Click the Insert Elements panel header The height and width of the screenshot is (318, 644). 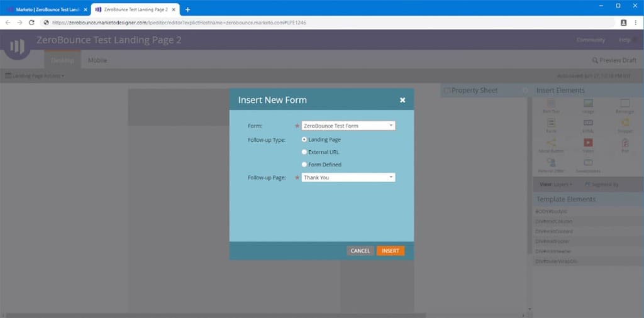pyautogui.click(x=588, y=90)
